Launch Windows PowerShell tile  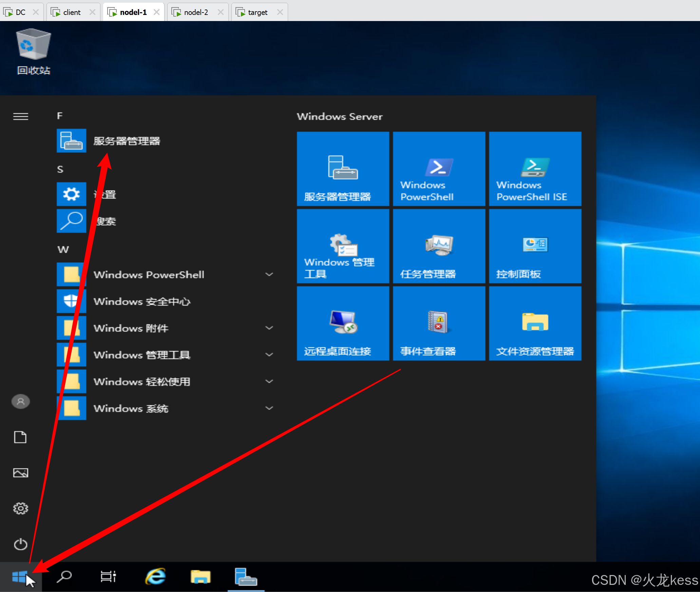coord(439,169)
